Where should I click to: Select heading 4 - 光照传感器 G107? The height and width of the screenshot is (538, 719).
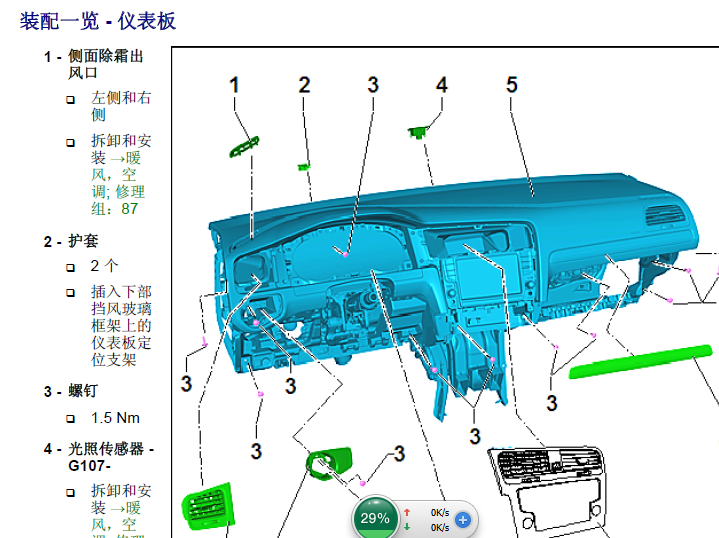click(99, 457)
